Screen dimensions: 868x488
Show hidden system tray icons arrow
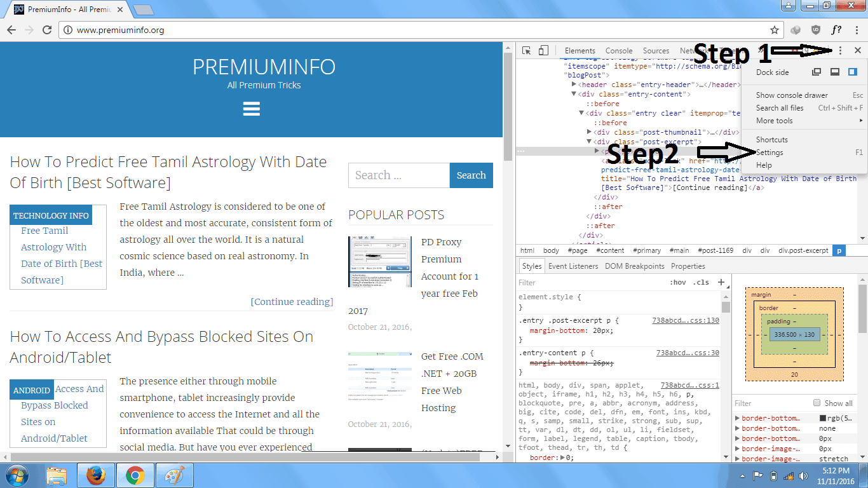click(x=743, y=475)
